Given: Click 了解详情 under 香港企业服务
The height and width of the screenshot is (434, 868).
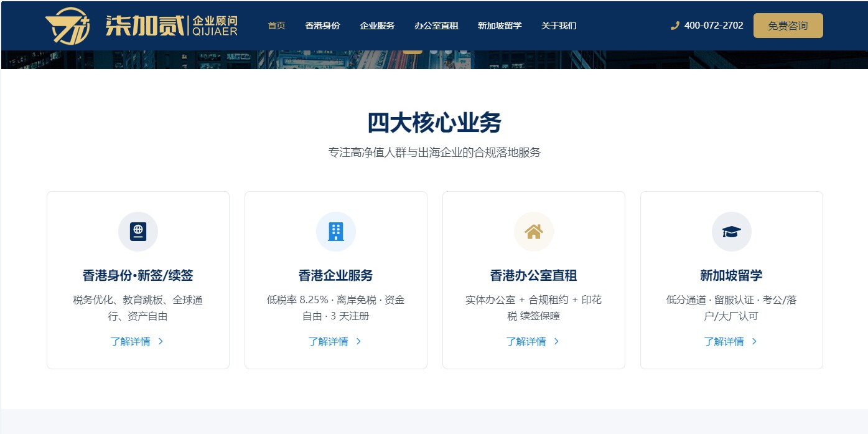Looking at the screenshot, I should pyautogui.click(x=328, y=341).
